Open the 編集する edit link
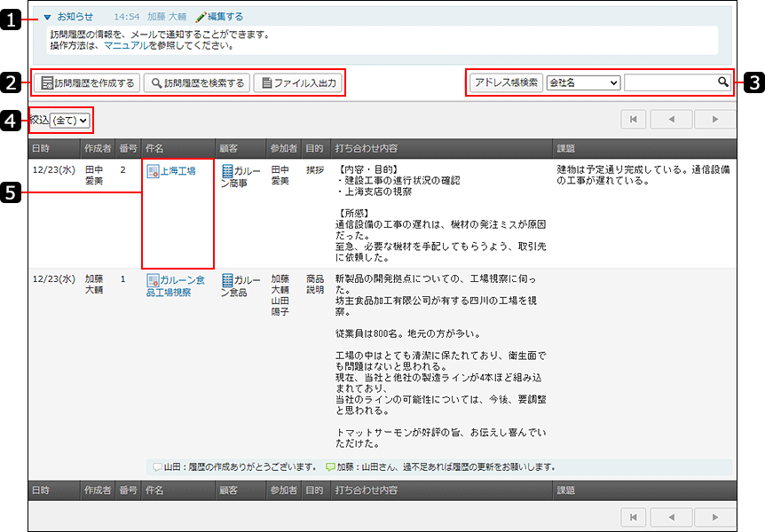The height and width of the screenshot is (532, 765). [x=225, y=17]
